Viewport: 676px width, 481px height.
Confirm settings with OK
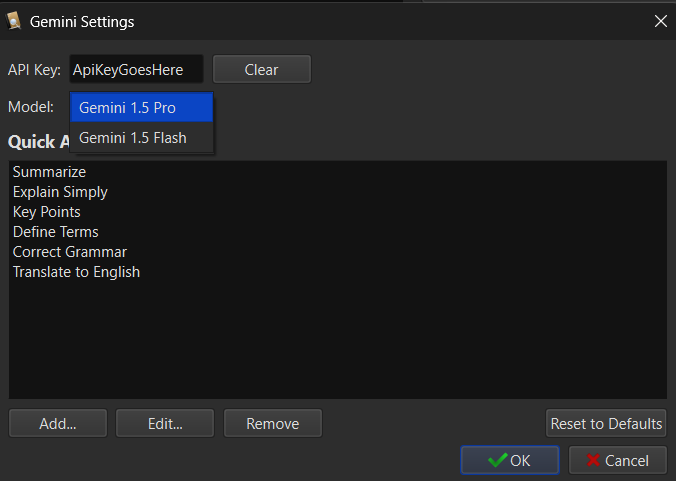point(510,460)
